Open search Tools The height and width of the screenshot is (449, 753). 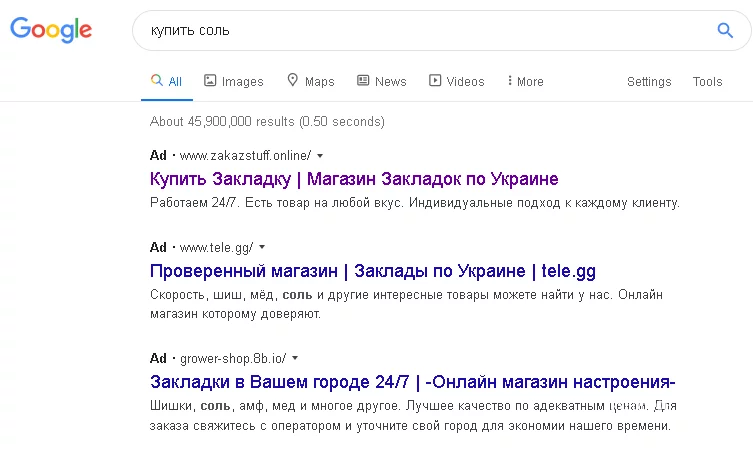coord(707,82)
